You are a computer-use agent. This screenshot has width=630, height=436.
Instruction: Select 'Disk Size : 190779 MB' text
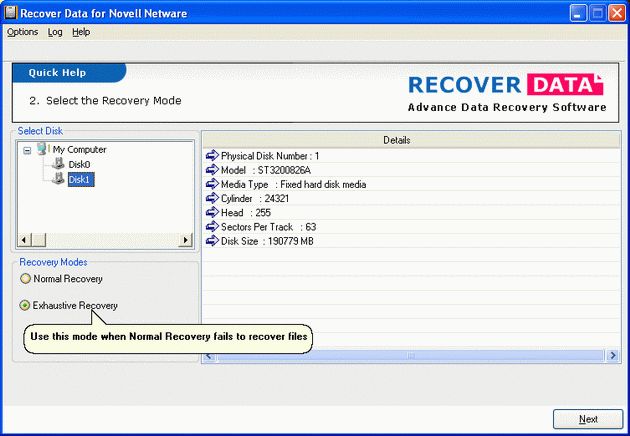(267, 241)
